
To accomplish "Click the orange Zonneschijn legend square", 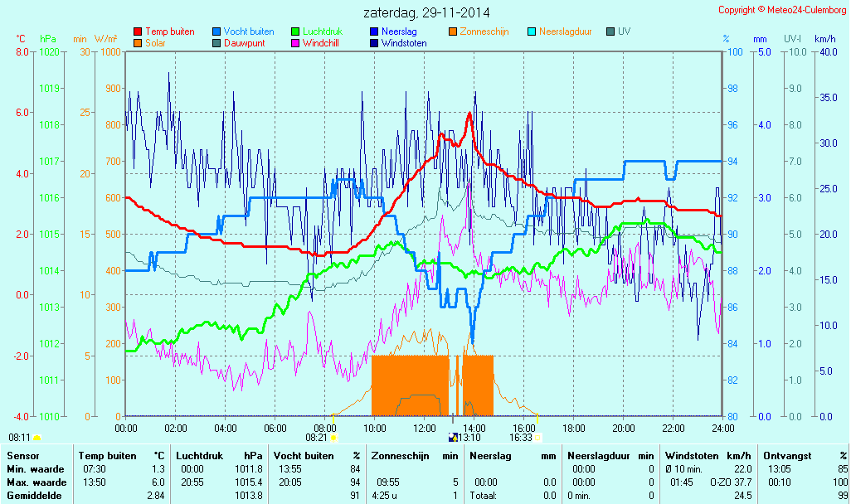I will click(453, 31).
